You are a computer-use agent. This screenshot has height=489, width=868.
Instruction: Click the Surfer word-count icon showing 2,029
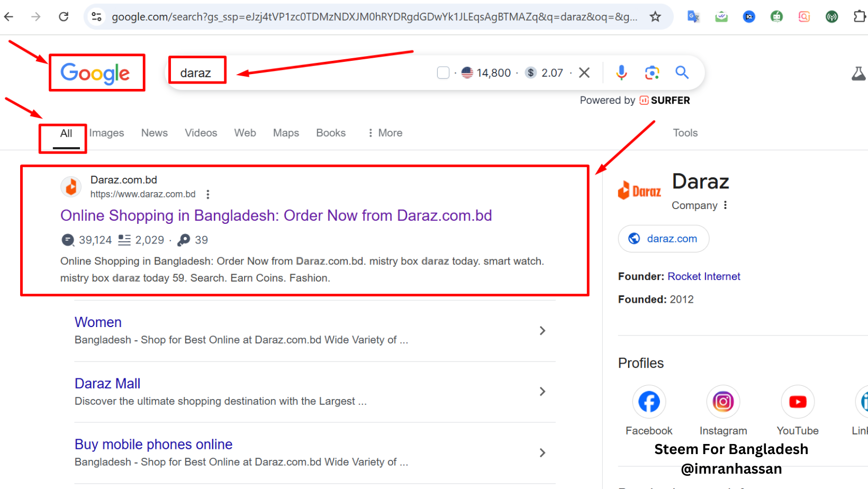(x=124, y=240)
